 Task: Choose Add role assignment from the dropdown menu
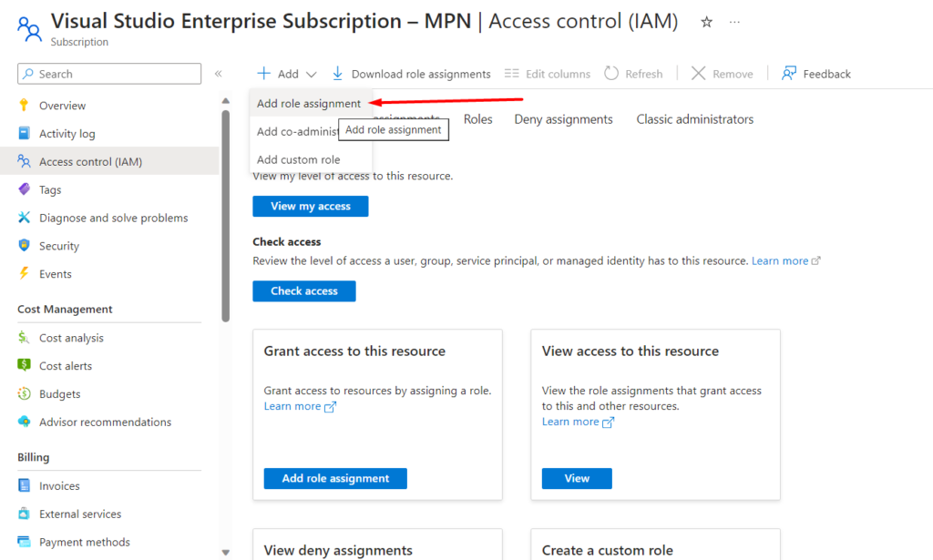click(309, 104)
